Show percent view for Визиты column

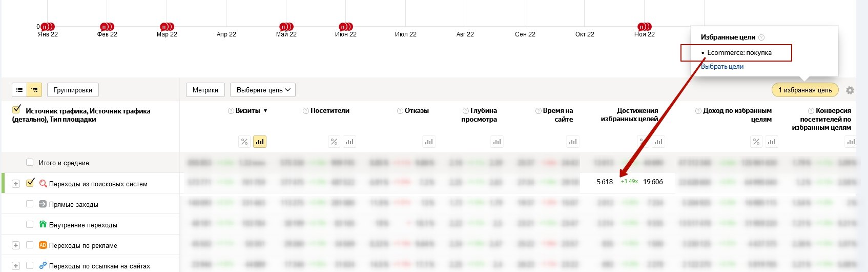click(x=244, y=142)
